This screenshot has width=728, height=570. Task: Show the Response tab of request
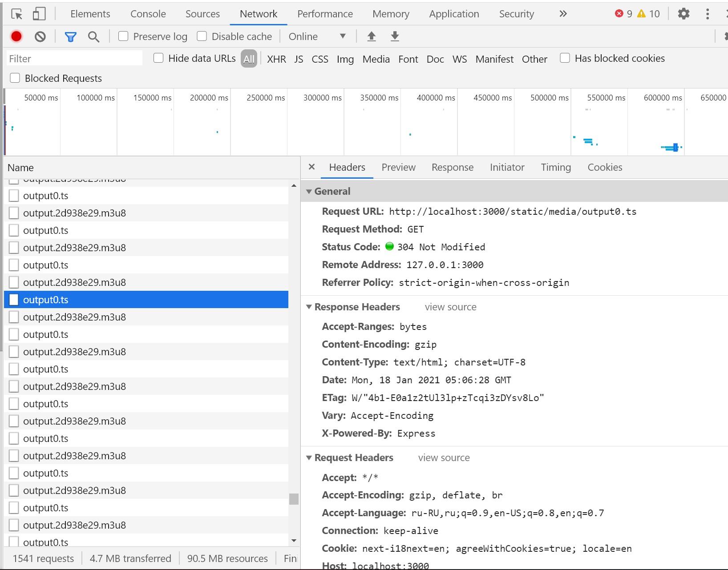point(453,167)
